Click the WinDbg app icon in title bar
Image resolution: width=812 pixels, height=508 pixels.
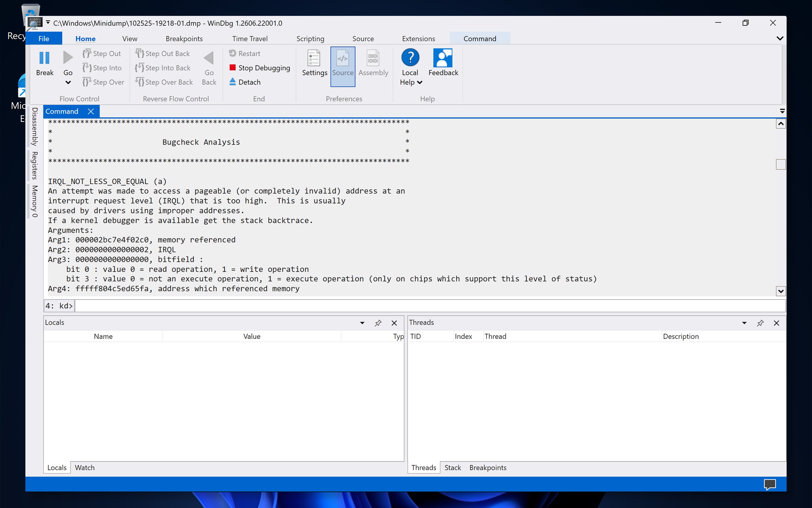coord(35,23)
